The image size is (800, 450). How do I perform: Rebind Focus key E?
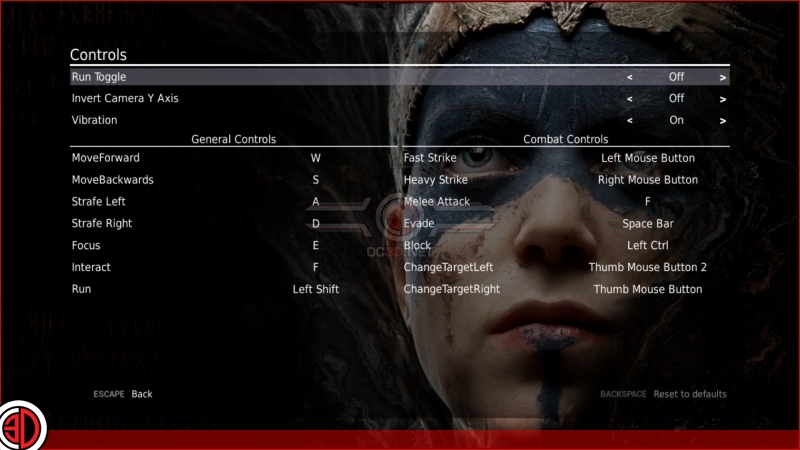(315, 245)
